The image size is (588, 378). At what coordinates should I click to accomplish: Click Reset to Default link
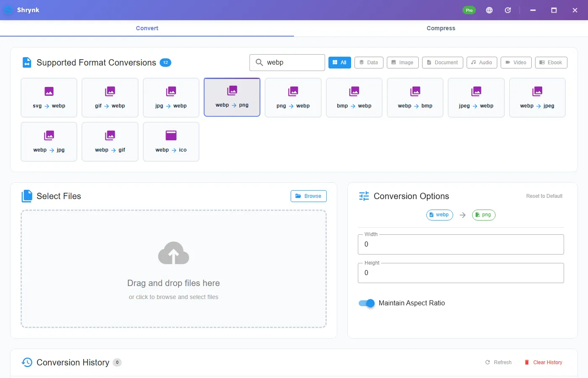click(x=544, y=196)
